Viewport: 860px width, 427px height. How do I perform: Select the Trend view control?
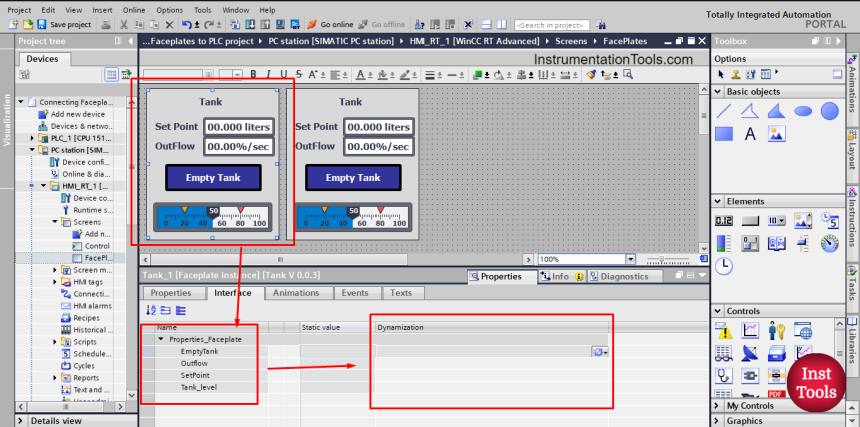pos(750,331)
